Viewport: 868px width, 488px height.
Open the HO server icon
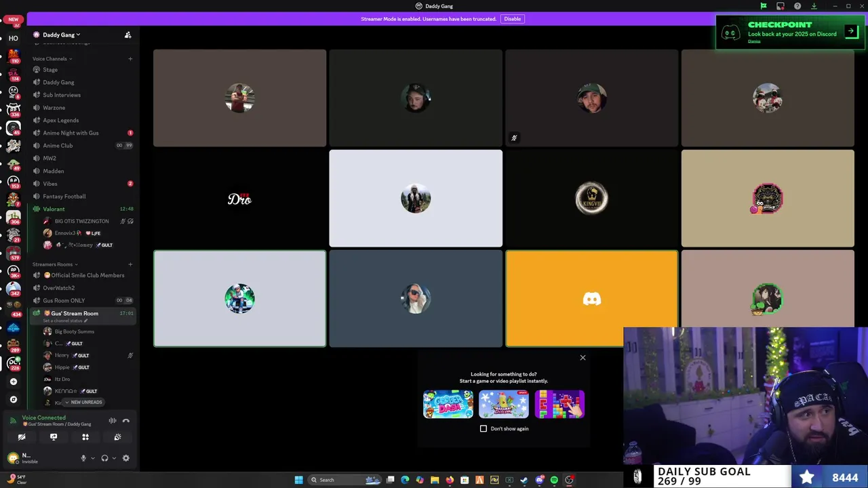point(14,38)
